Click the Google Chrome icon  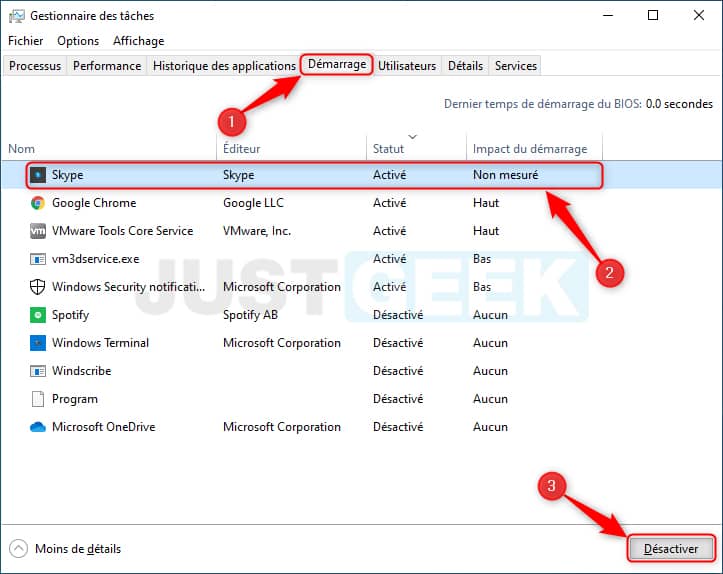[x=38, y=203]
